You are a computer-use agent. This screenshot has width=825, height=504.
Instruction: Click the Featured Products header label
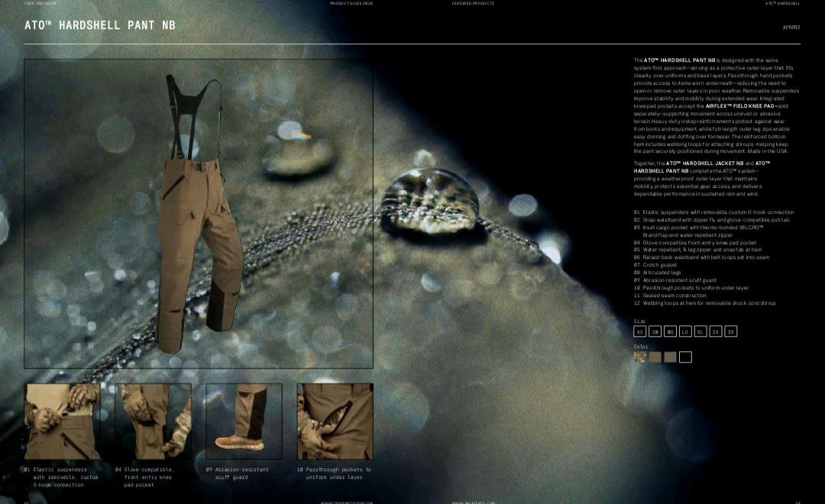point(473,3)
